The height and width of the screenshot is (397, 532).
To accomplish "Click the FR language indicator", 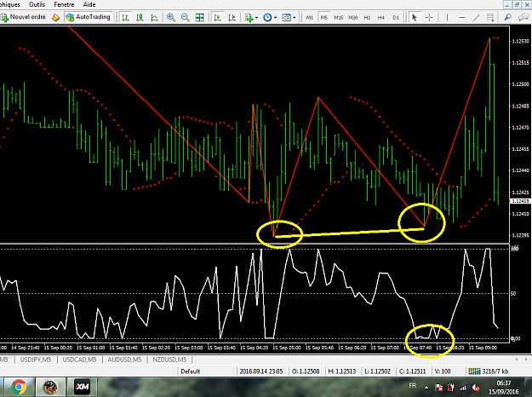I will point(413,386).
